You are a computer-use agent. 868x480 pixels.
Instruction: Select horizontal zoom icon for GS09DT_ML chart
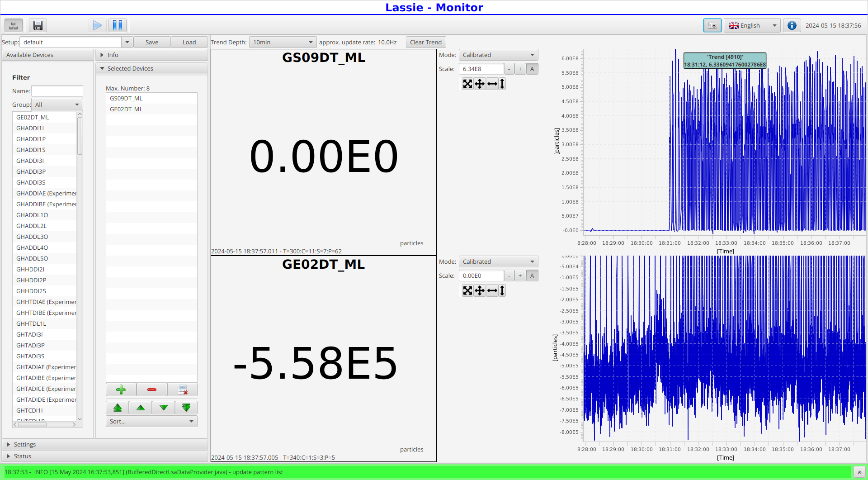pos(492,84)
